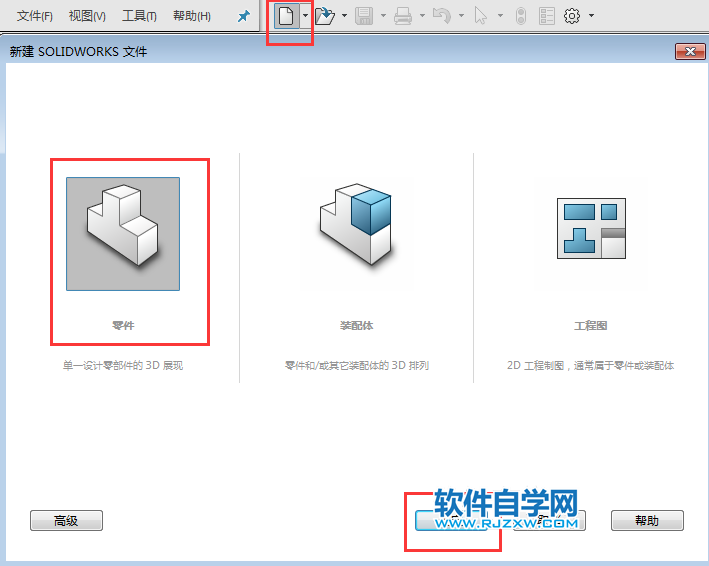Viewport: 709px width, 566px height.
Task: Select the 工程图 drawing template icon
Action: (591, 228)
